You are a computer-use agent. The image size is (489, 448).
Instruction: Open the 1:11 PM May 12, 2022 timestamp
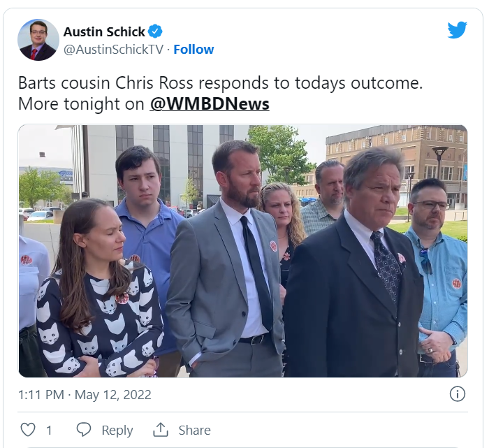point(85,395)
